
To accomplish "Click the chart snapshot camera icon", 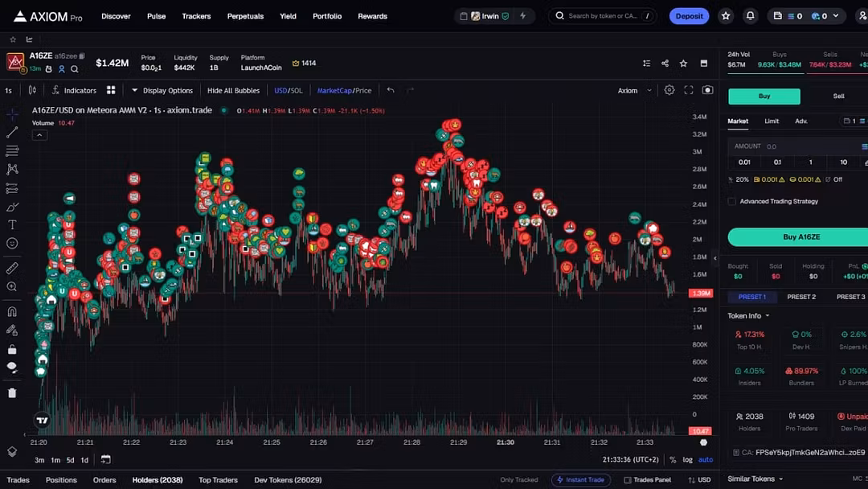I will (x=707, y=90).
